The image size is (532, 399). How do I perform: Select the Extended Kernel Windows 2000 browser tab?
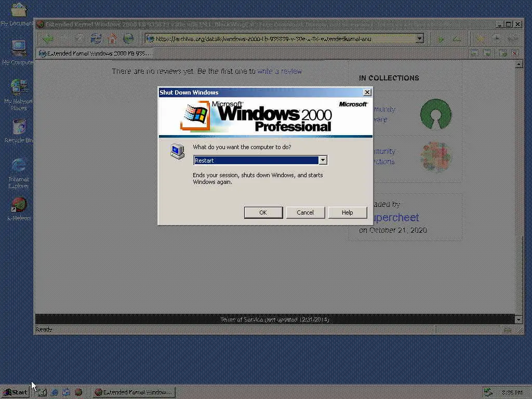(95, 54)
